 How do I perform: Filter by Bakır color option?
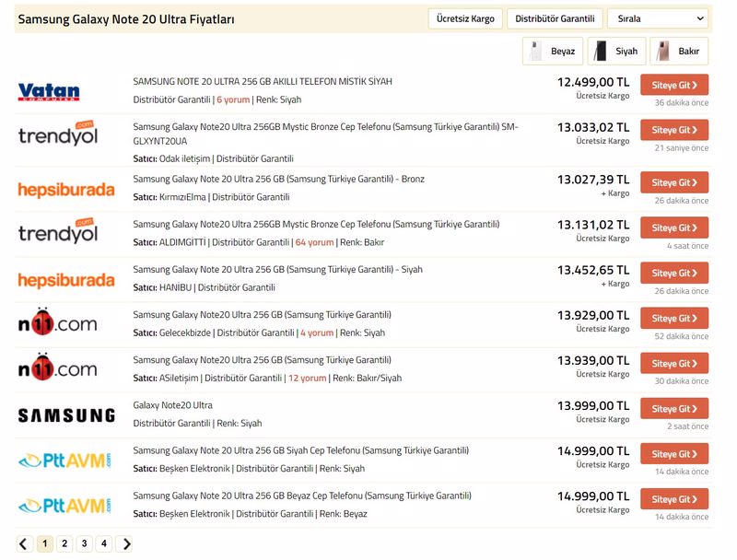click(x=679, y=52)
